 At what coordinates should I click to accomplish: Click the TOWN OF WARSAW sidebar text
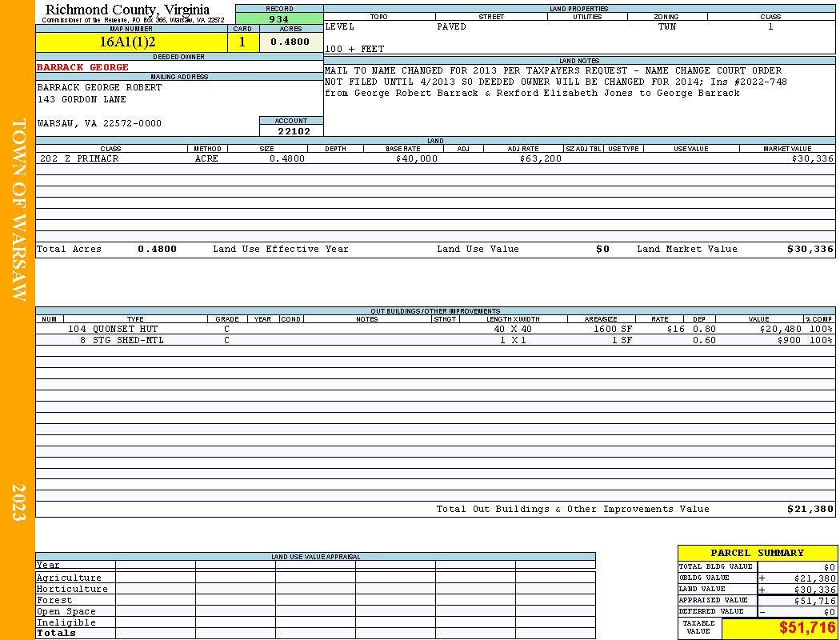click(18, 210)
